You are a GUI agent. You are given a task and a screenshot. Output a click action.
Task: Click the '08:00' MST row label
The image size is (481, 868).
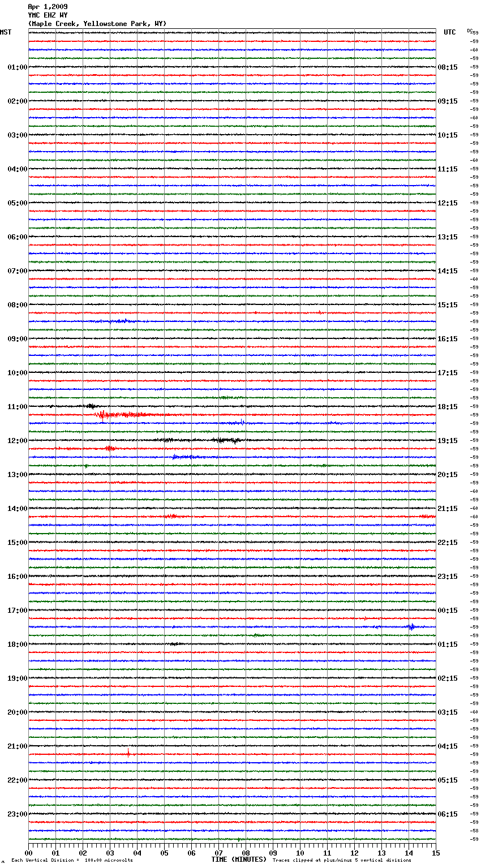point(18,305)
